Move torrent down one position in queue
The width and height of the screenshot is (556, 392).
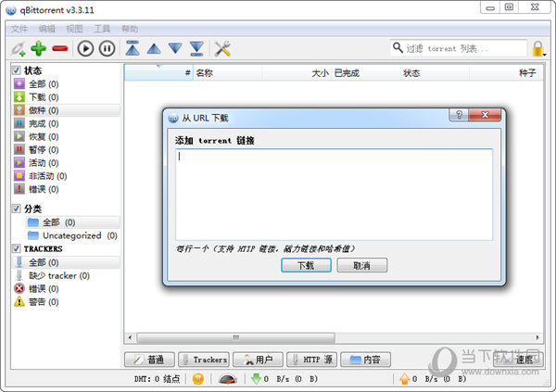click(x=175, y=48)
